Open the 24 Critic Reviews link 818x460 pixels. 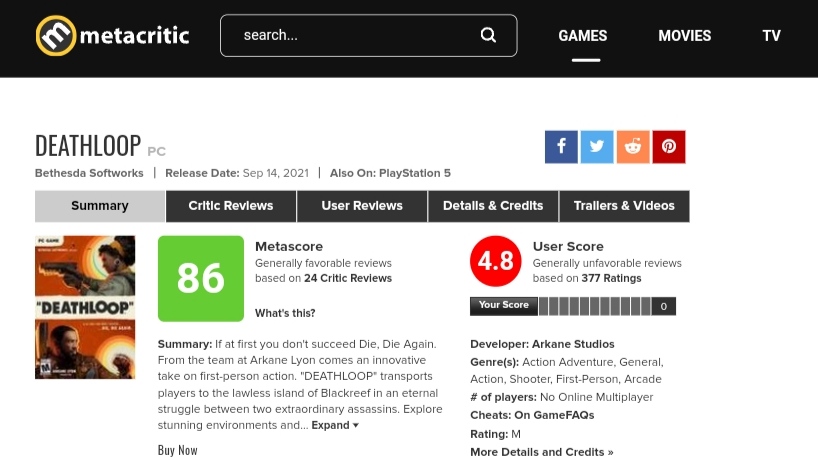point(348,279)
